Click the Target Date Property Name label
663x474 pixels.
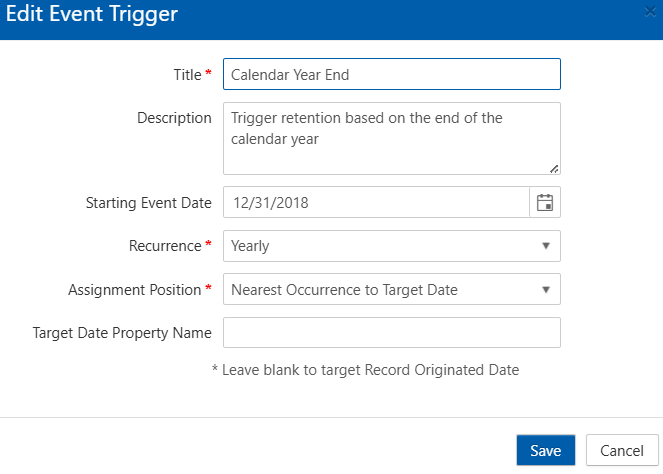tap(122, 333)
